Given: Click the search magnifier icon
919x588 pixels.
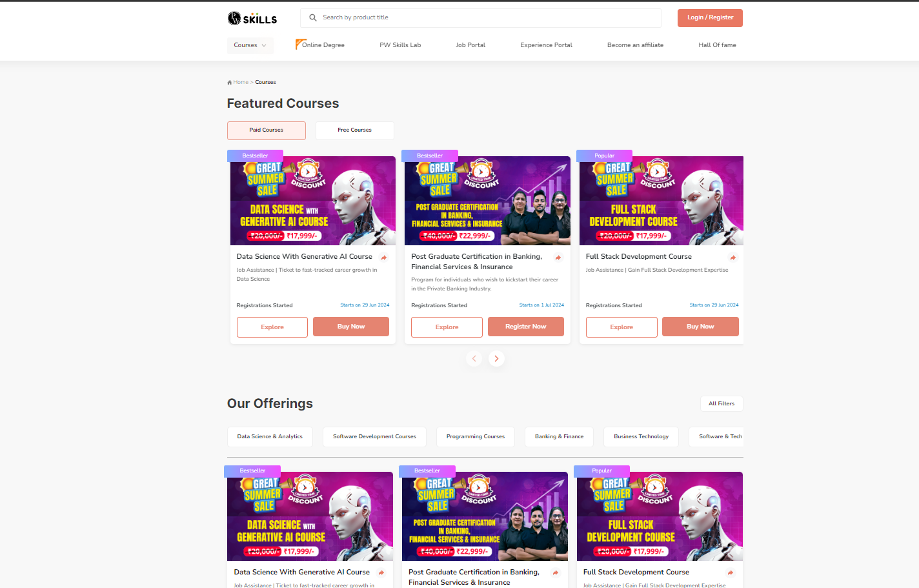Looking at the screenshot, I should click(x=313, y=17).
